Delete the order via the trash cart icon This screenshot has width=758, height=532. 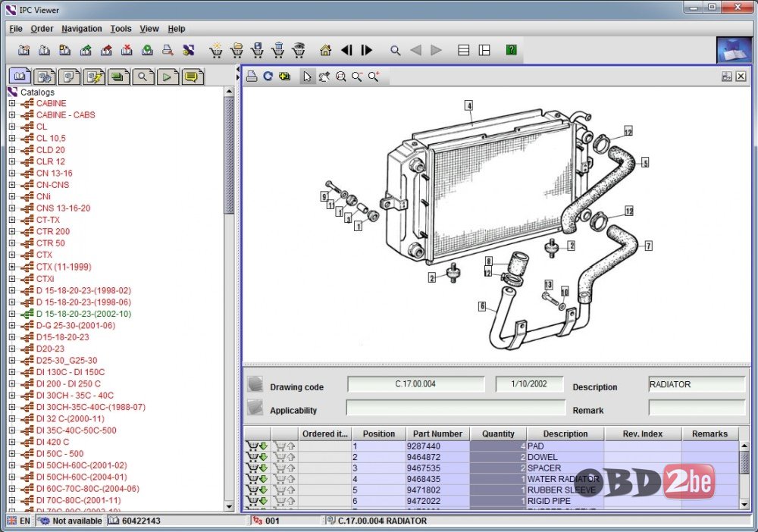[x=278, y=50]
